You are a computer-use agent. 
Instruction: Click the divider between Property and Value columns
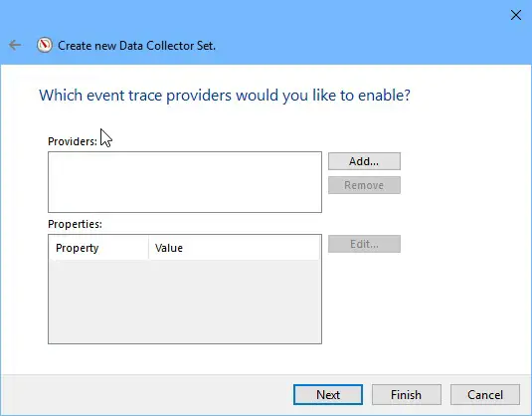click(148, 248)
